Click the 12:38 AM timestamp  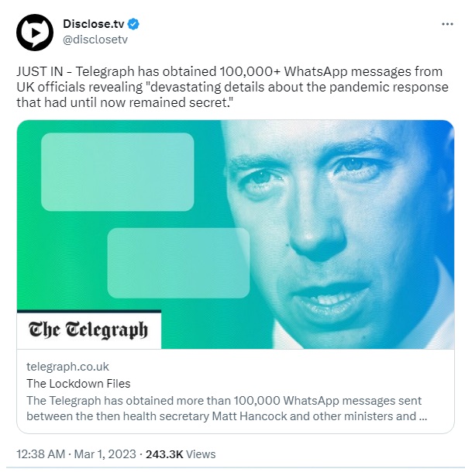40,454
